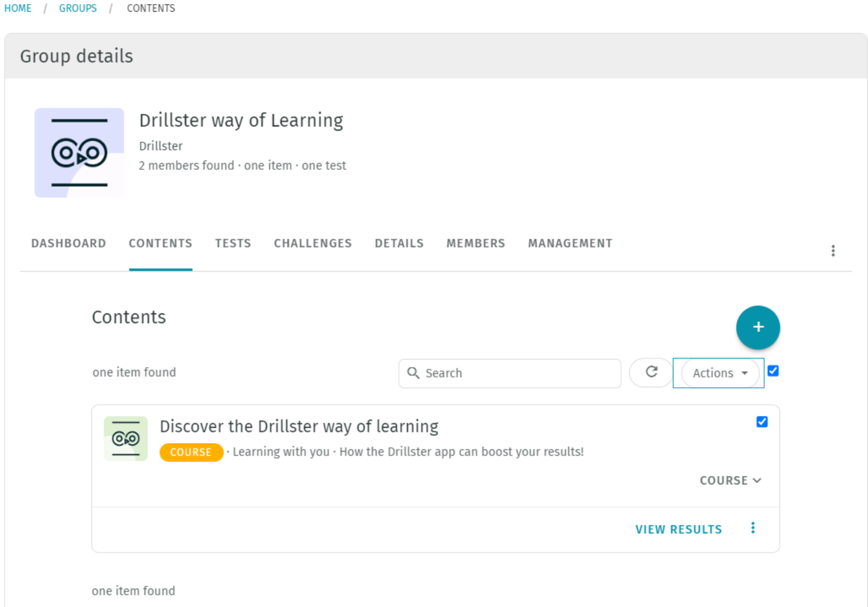
Task: Open the three-dot menu next to View Results
Action: 752,528
